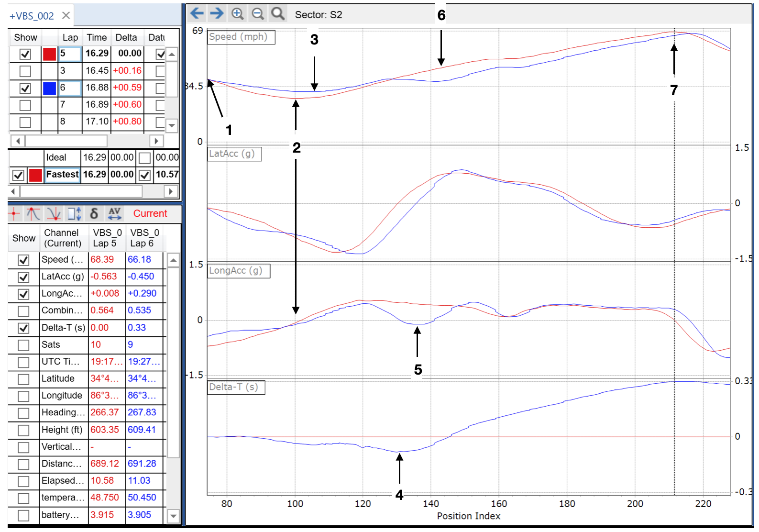Screen dimensions: 759x532
Task: Show the Combined acceleration channel
Action: pyautogui.click(x=23, y=311)
